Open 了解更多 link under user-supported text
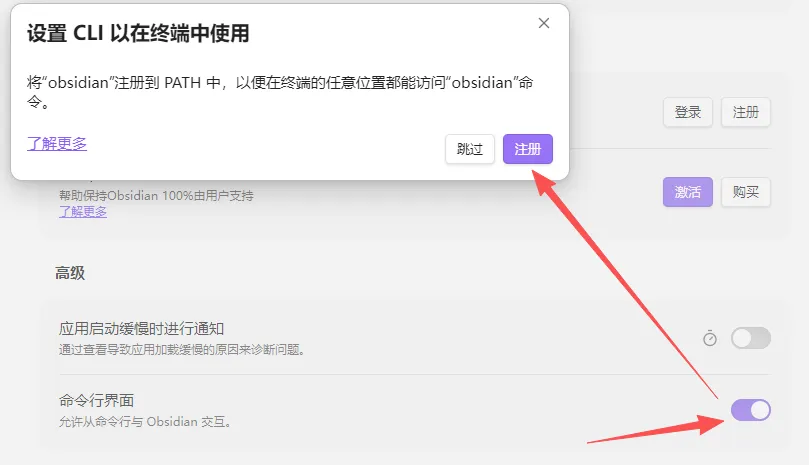 tap(83, 212)
